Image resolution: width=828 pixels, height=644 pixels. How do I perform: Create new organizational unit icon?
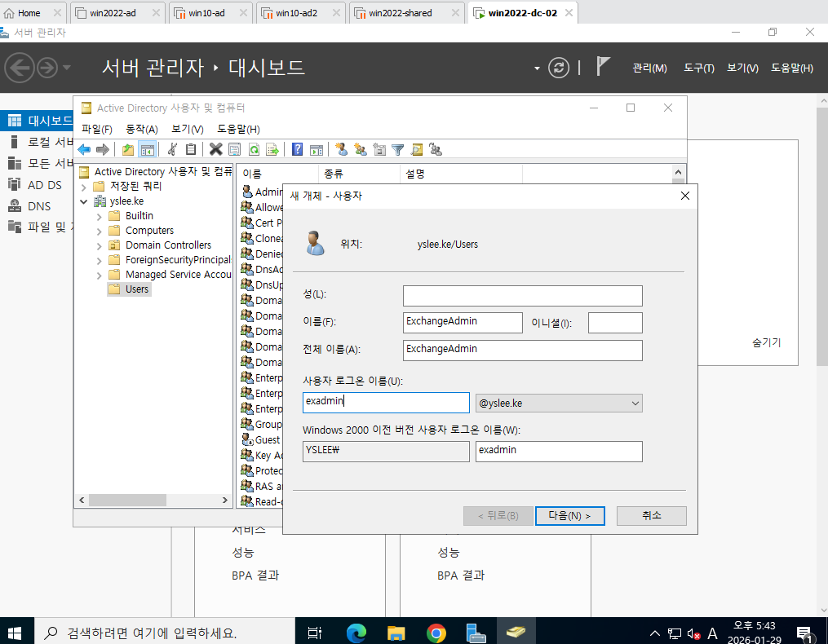tap(379, 149)
